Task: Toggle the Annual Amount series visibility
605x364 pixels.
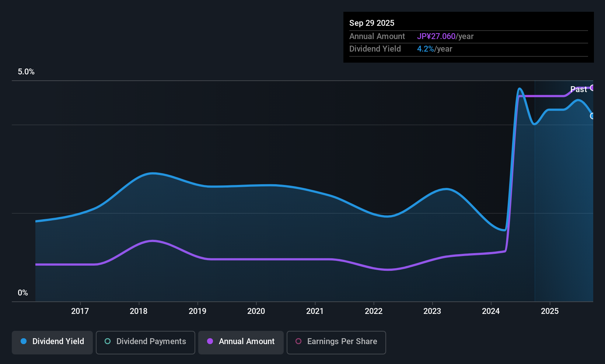Action: [x=241, y=342]
